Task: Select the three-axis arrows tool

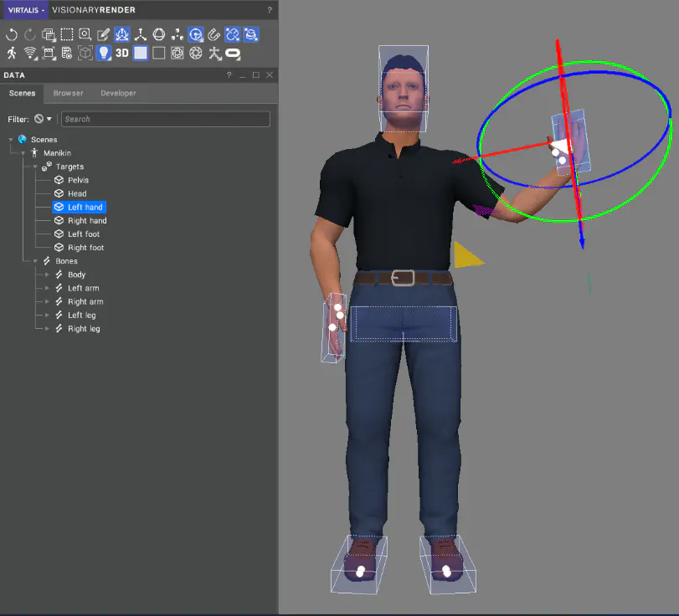Action: (x=141, y=34)
